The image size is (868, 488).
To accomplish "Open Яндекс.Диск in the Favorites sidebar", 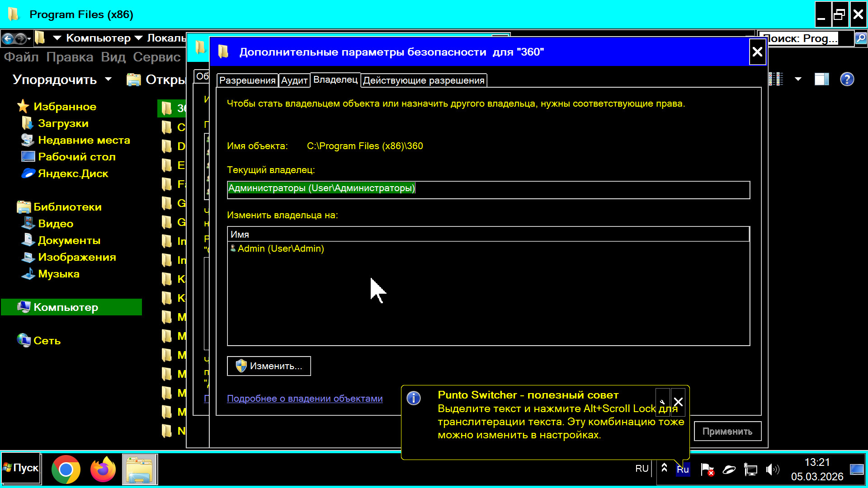I will tap(73, 174).
